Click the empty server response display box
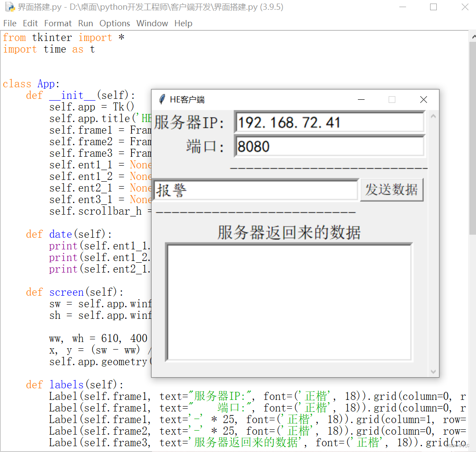476x452 pixels. tap(289, 301)
